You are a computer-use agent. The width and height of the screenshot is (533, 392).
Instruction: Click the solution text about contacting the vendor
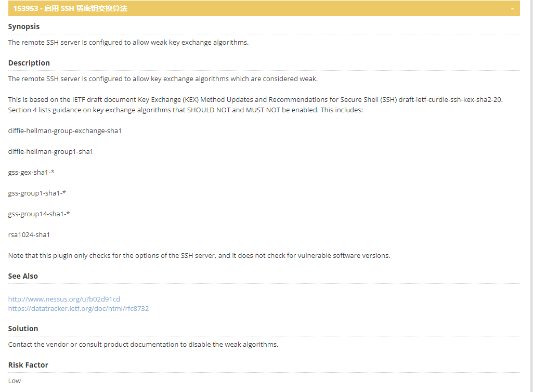[x=143, y=344]
